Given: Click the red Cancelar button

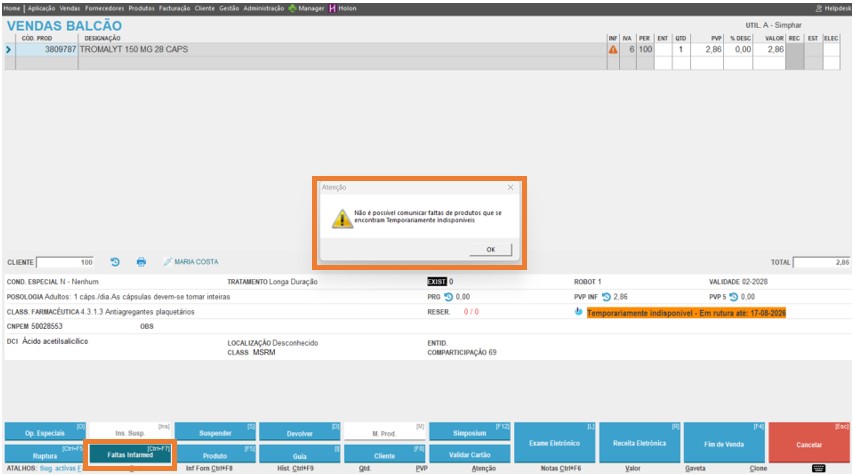Looking at the screenshot, I should (809, 443).
